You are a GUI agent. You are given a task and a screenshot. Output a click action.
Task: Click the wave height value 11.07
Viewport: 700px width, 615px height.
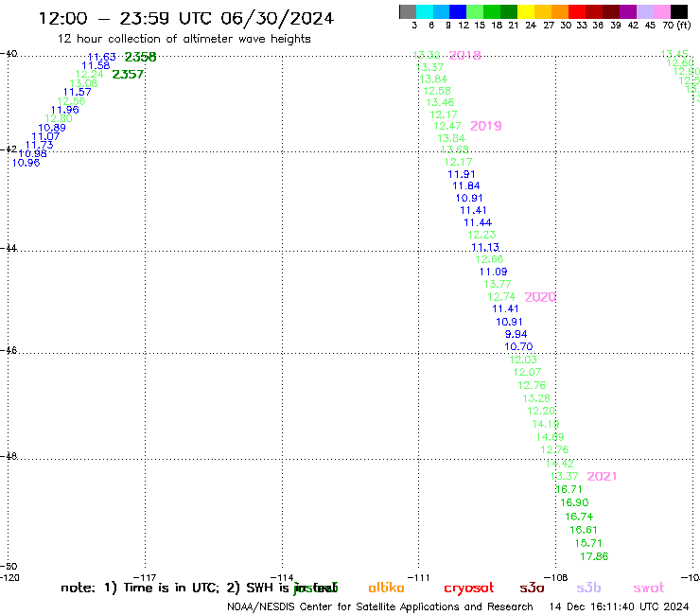[x=45, y=136]
